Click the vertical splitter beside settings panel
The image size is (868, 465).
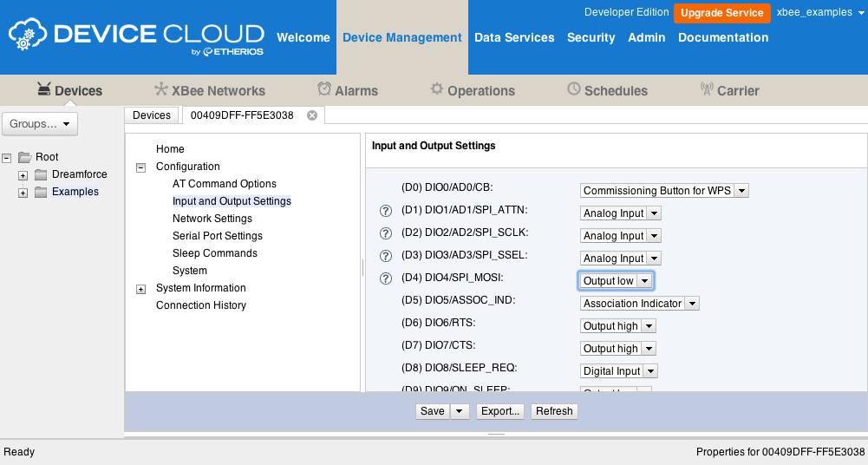[x=363, y=268]
